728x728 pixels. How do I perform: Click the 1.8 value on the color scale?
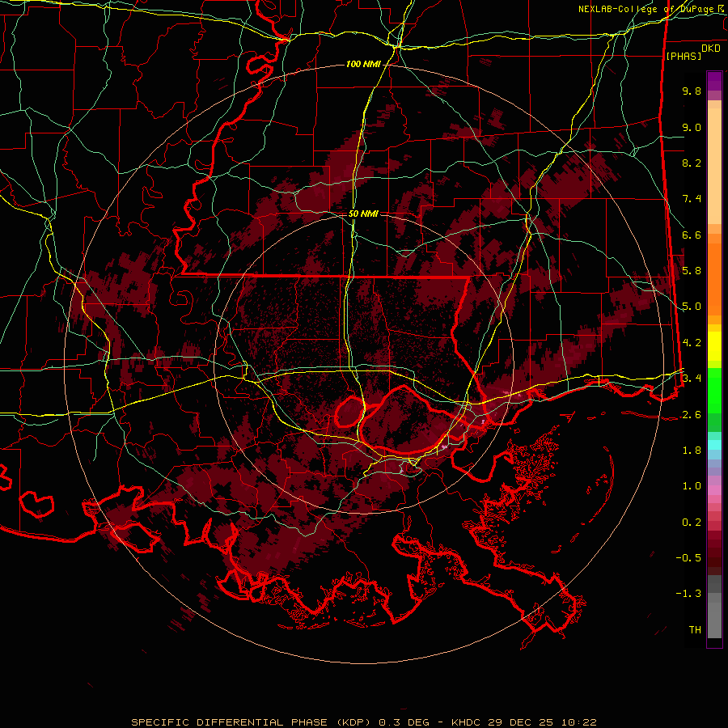(x=692, y=451)
